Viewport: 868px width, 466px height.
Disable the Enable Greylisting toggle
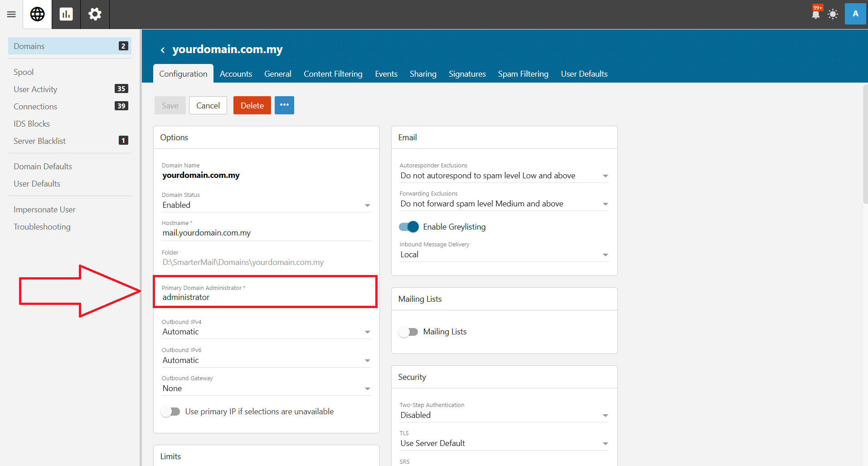408,226
